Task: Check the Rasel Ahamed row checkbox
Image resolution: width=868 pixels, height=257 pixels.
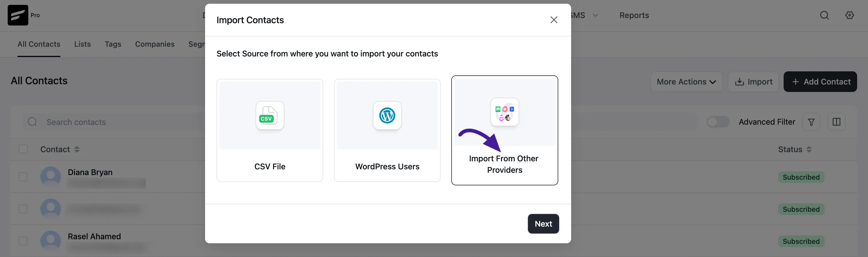Action: [x=23, y=241]
